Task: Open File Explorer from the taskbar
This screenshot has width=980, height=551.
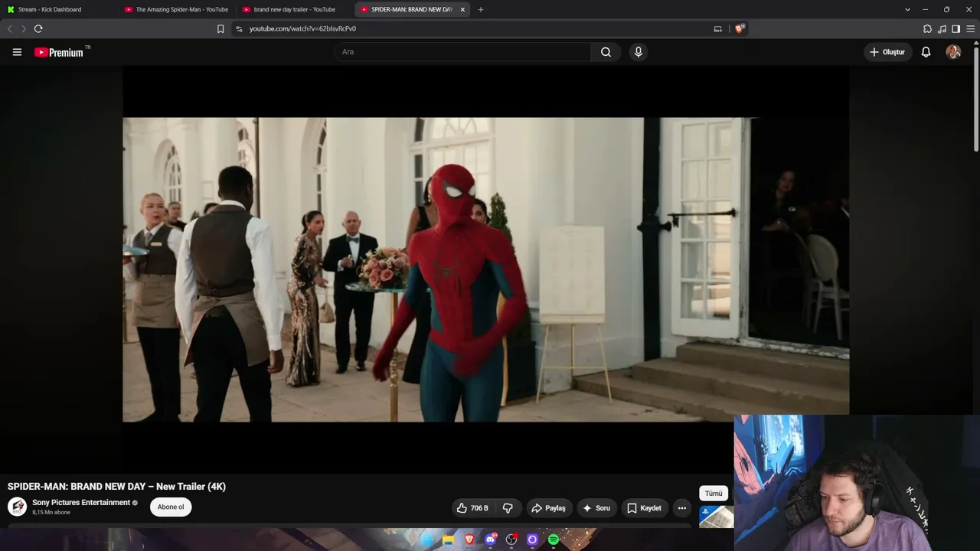Action: click(x=448, y=540)
